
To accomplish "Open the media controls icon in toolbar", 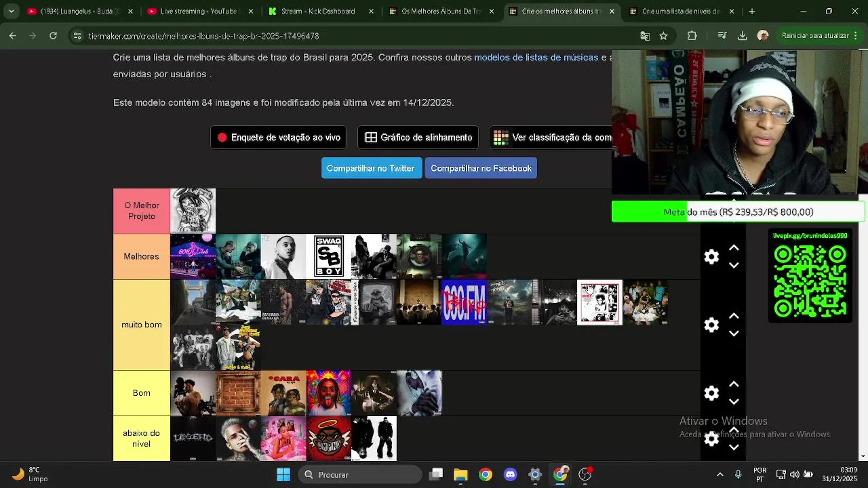I will coord(723,36).
